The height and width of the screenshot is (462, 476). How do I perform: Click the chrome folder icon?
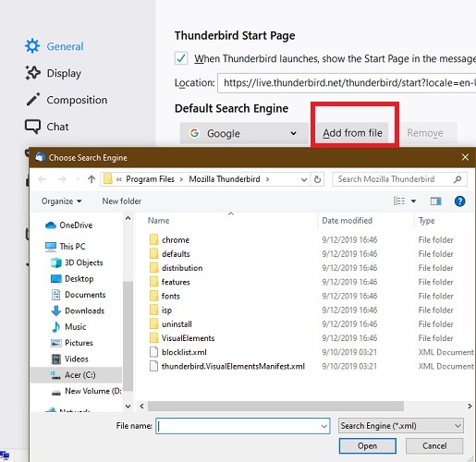[x=153, y=239]
